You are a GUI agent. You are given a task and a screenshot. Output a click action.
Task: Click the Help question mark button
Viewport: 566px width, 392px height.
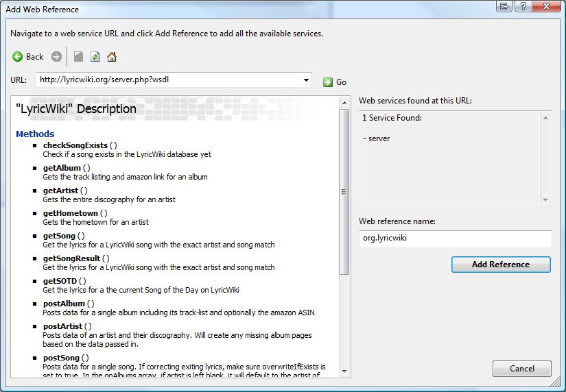523,6
